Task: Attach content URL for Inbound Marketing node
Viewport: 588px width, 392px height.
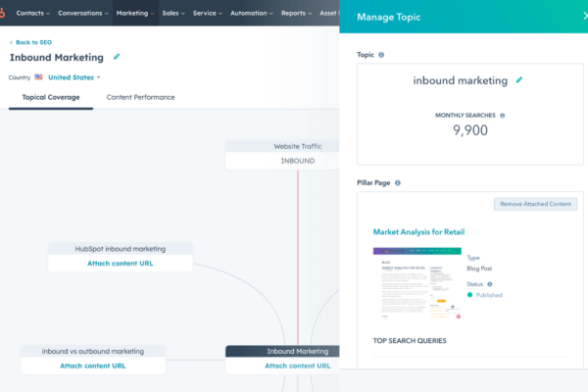Action: [x=297, y=366]
